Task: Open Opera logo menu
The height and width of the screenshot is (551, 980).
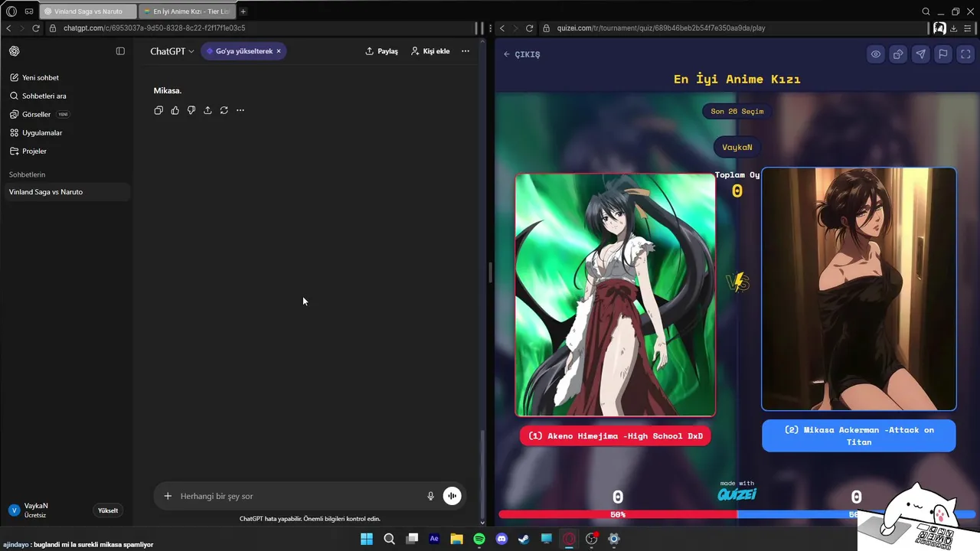Action: click(11, 11)
